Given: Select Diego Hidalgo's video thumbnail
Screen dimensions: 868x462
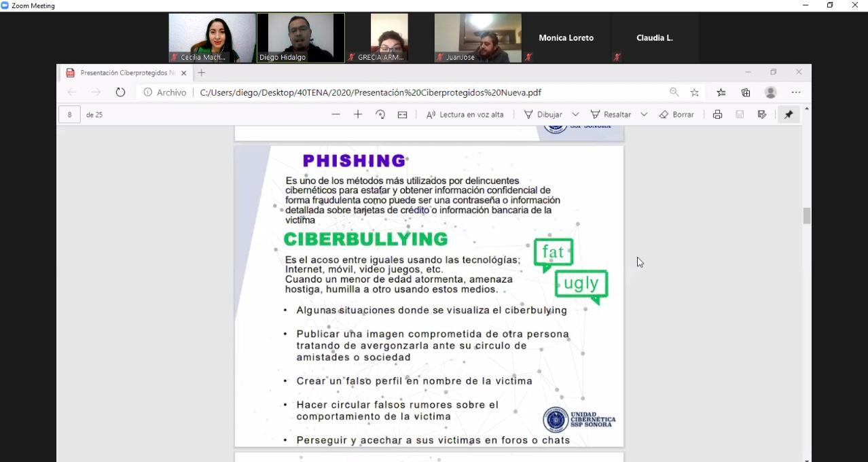Looking at the screenshot, I should pyautogui.click(x=300, y=37).
